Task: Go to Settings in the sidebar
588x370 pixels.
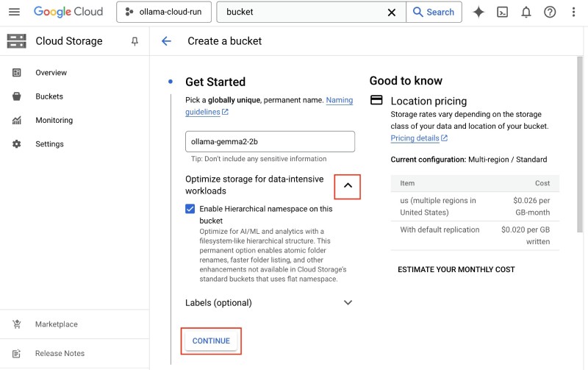Action: pos(49,144)
